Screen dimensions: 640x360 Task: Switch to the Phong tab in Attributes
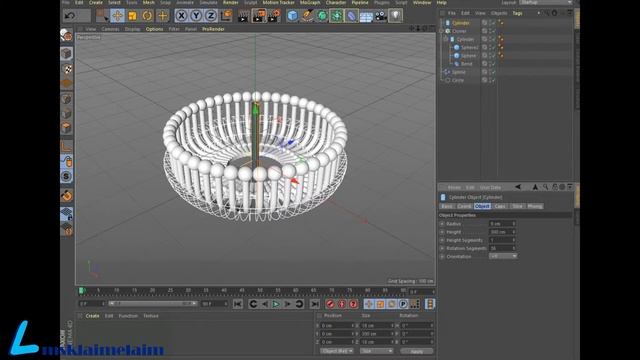pyautogui.click(x=535, y=206)
